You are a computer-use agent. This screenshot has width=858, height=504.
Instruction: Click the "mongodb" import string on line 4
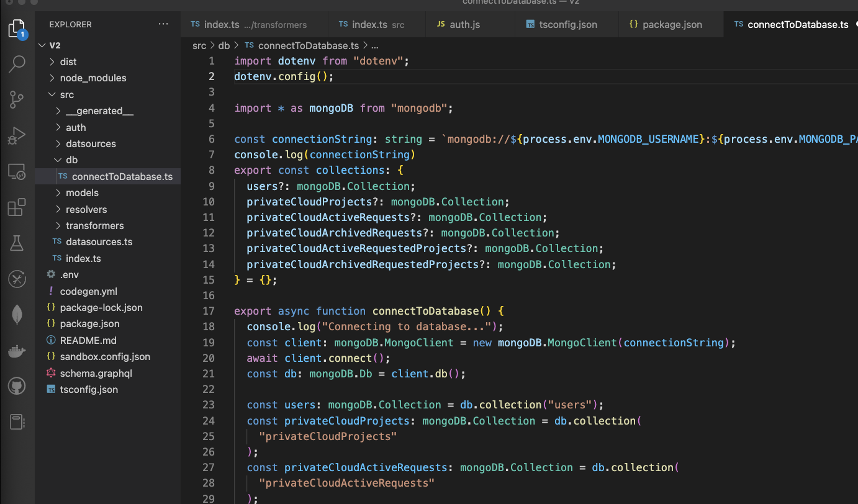(419, 108)
